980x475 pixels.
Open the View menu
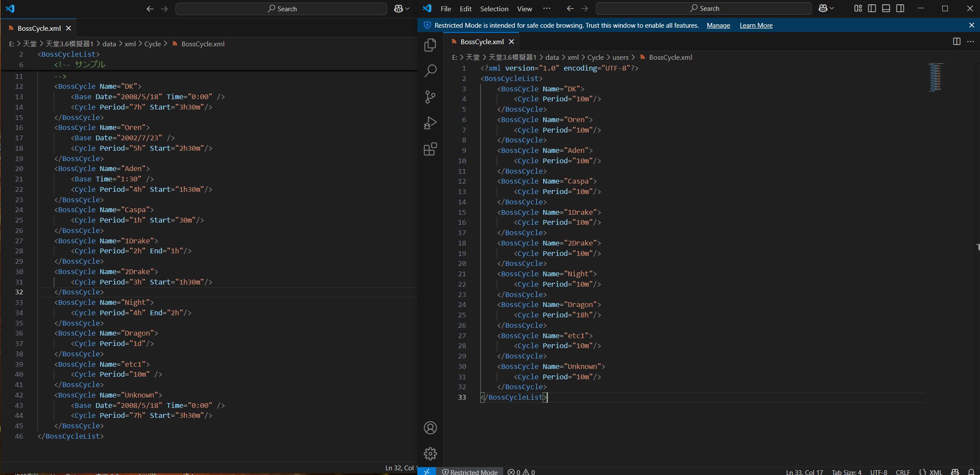tap(524, 9)
